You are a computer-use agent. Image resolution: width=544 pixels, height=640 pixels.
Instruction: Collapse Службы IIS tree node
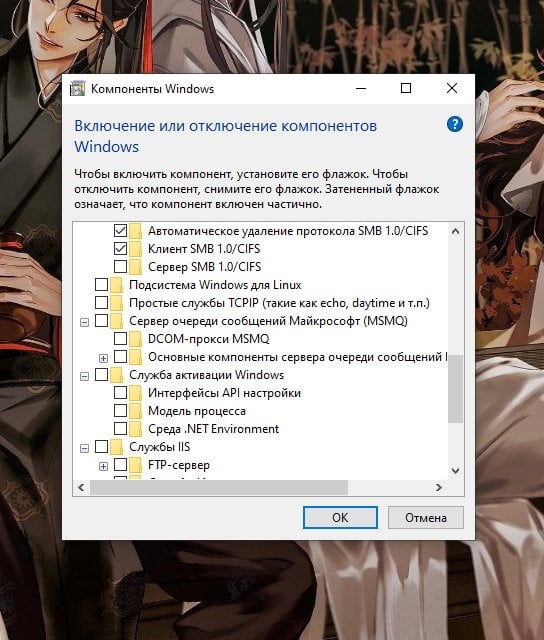click(x=84, y=449)
